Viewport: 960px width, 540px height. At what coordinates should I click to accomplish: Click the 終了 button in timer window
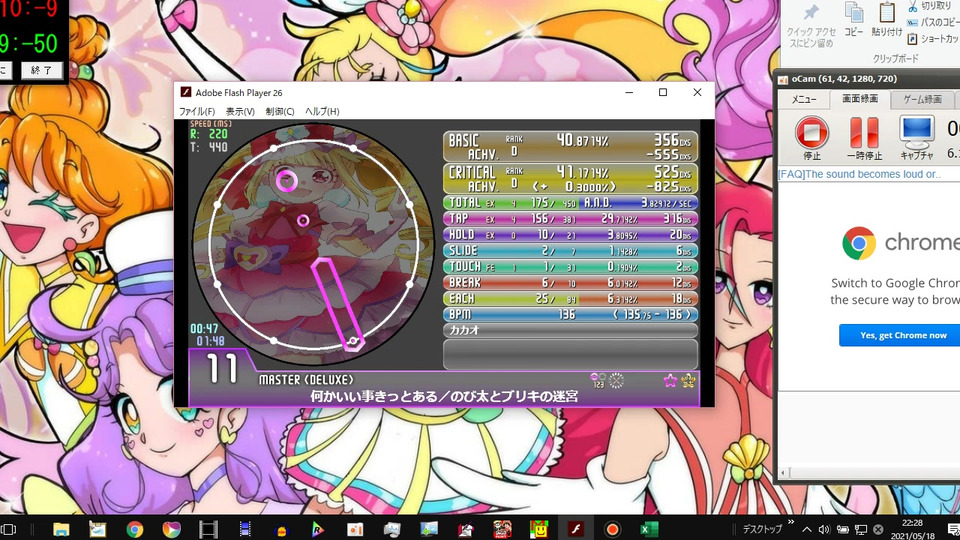click(x=42, y=70)
